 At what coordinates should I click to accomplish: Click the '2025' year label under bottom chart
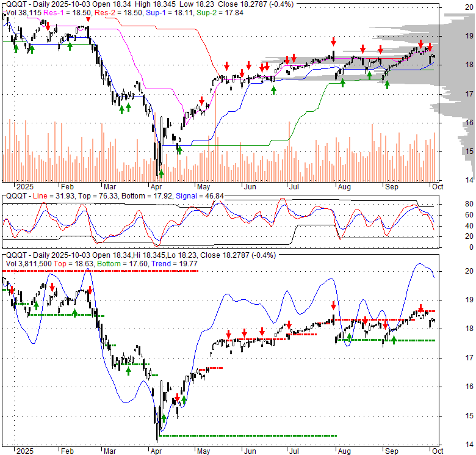click(25, 451)
